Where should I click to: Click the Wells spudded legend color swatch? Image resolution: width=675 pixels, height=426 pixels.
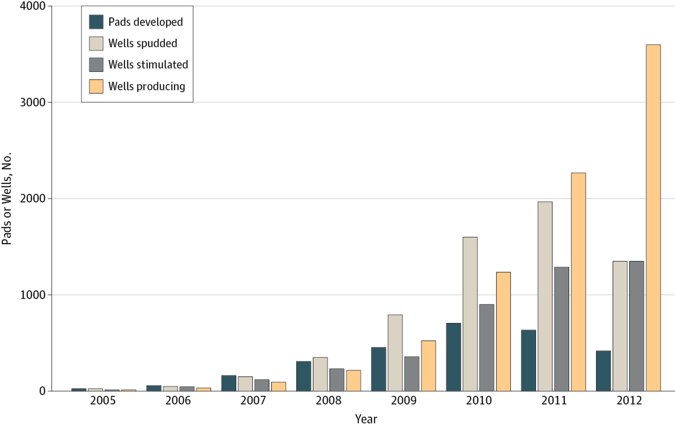97,43
